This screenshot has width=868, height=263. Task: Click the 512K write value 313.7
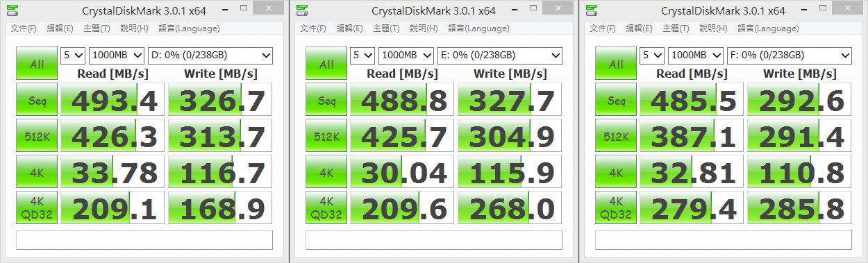(220, 136)
